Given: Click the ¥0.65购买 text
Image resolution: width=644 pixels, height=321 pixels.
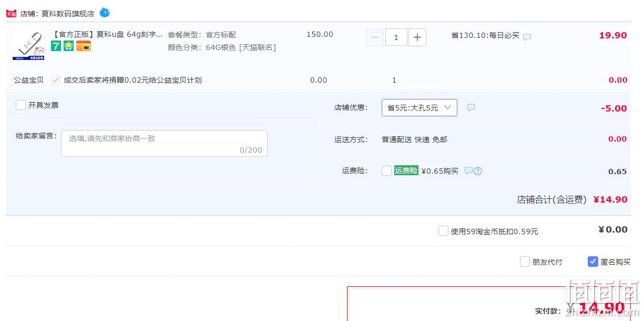Looking at the screenshot, I should pos(440,171).
